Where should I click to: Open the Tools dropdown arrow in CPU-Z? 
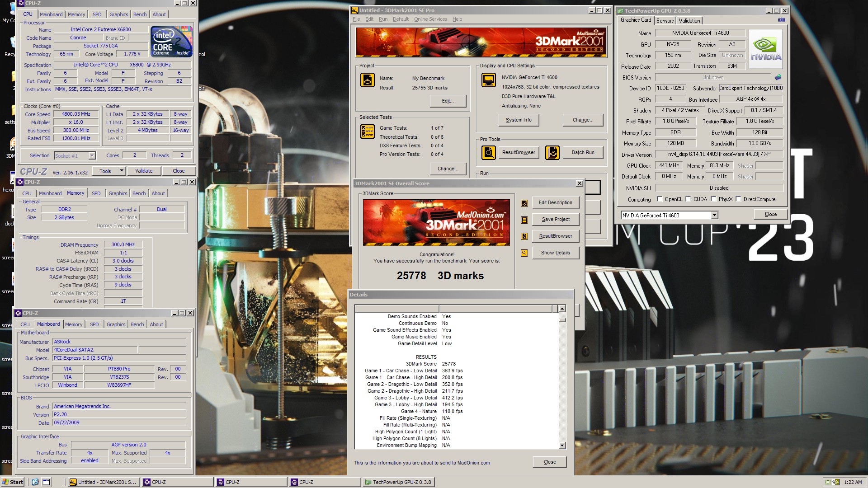(122, 171)
